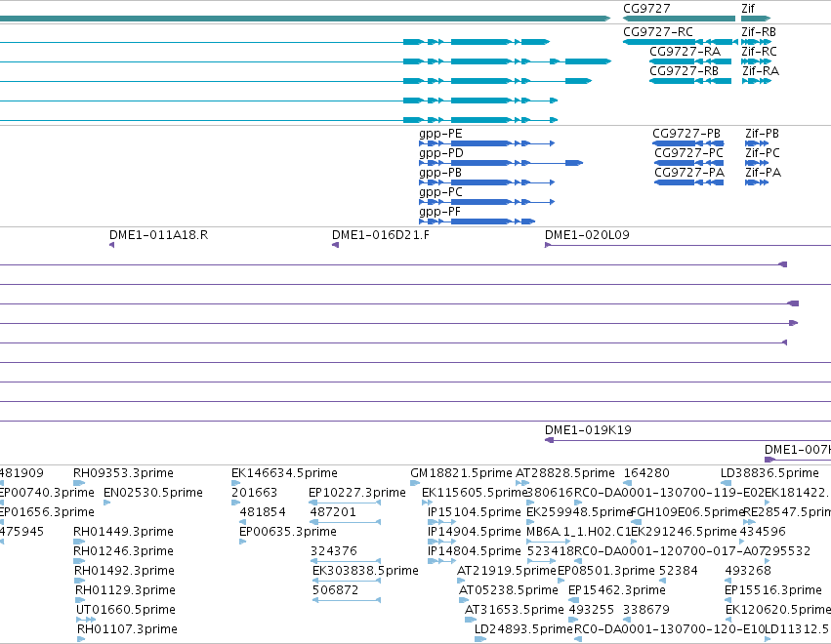The height and width of the screenshot is (644, 831).
Task: Click the IP14804.5prime EST label
Action: pos(475,551)
